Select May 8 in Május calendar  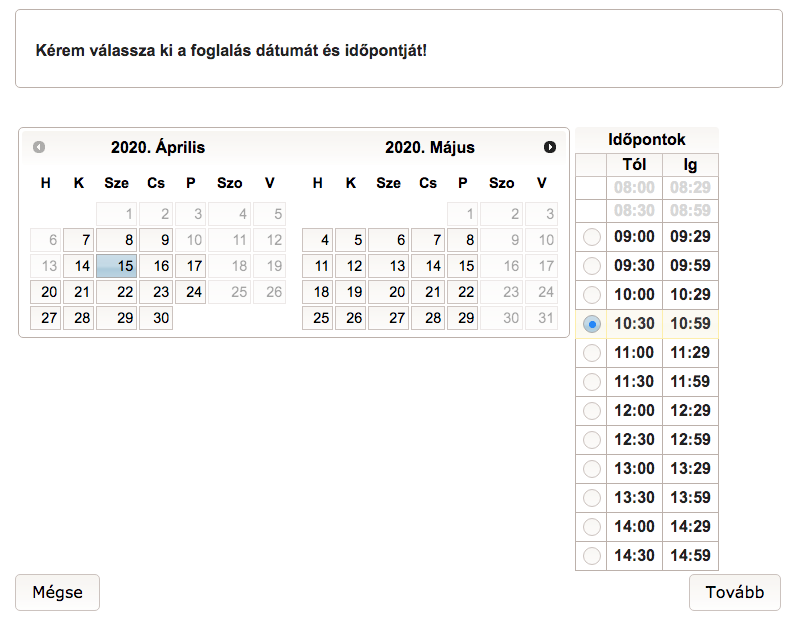click(463, 240)
